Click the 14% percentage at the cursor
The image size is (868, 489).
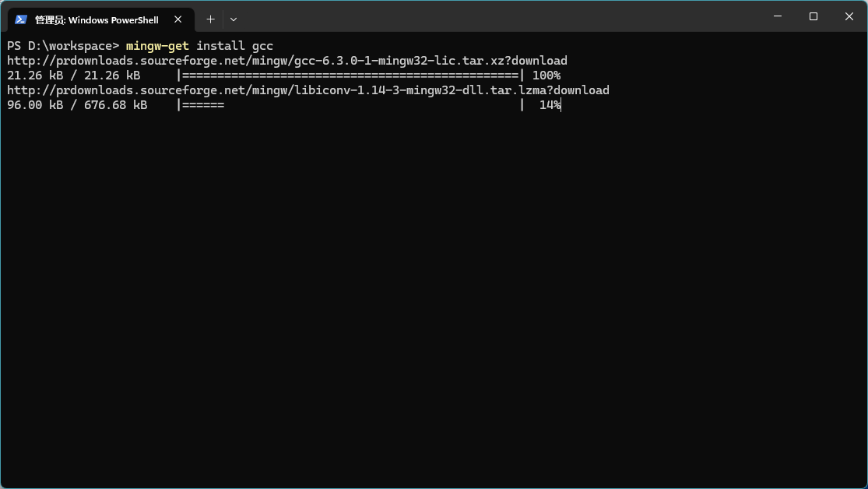tap(550, 104)
